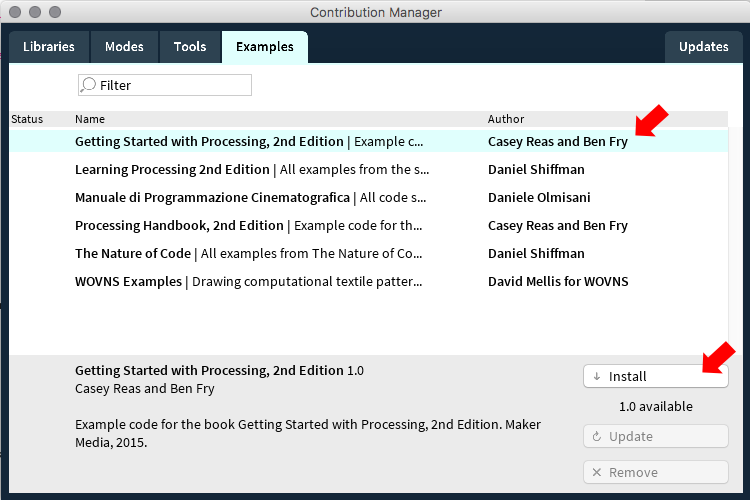Click the Examples tab
This screenshot has height=500, width=750.
[265, 47]
